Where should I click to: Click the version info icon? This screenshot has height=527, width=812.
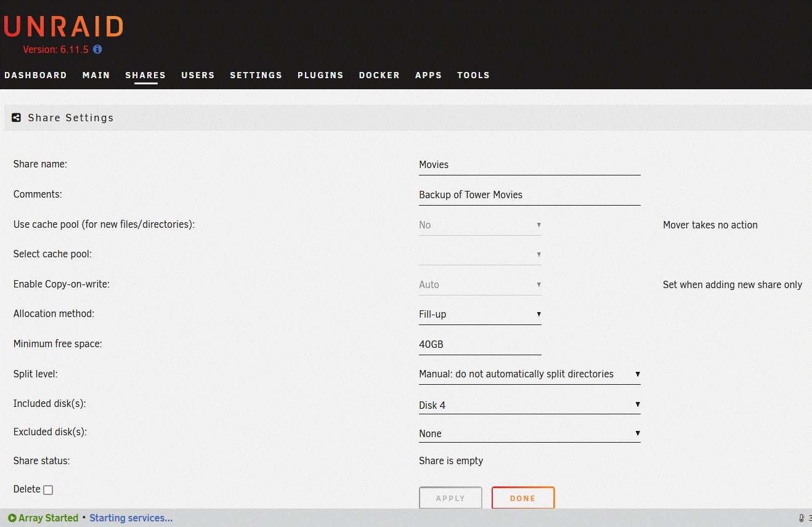(97, 49)
